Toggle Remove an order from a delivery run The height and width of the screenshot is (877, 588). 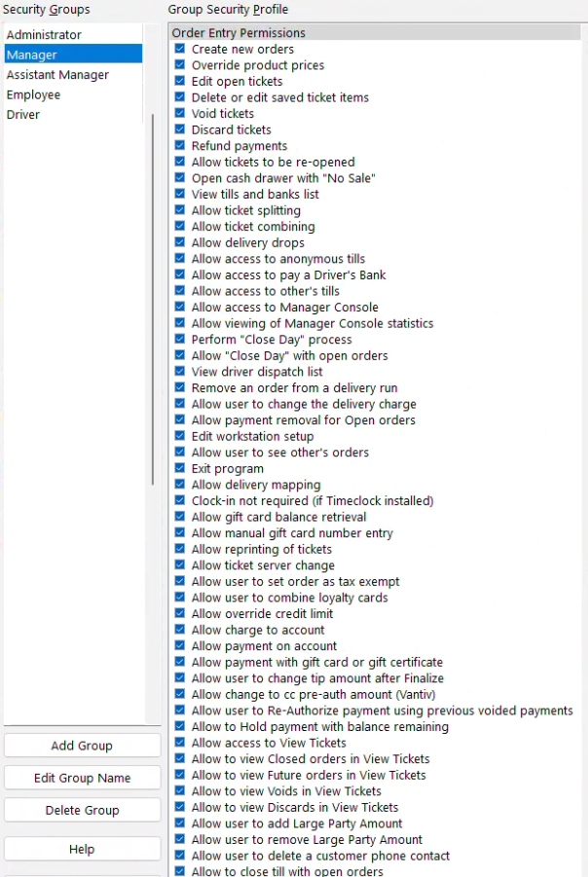click(x=179, y=387)
